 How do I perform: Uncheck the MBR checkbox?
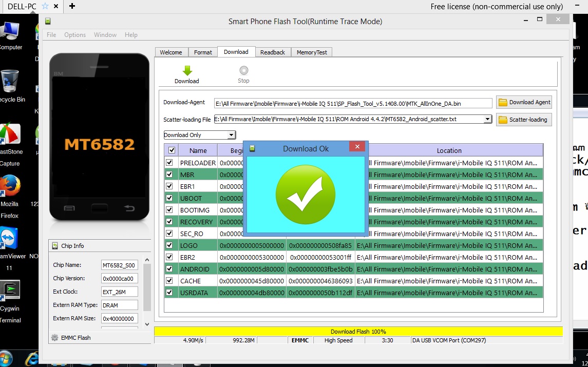169,175
